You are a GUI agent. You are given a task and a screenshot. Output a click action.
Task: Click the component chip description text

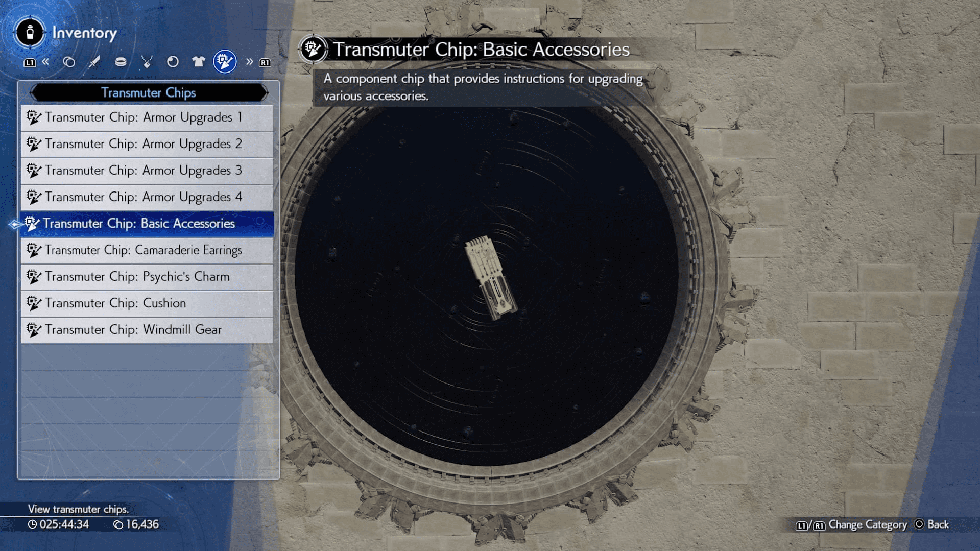483,87
